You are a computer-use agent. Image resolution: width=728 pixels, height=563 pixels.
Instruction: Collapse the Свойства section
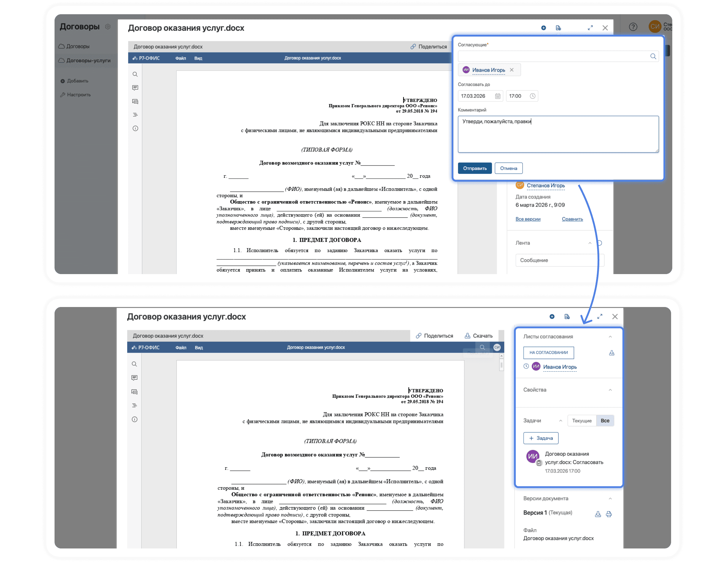coord(610,390)
